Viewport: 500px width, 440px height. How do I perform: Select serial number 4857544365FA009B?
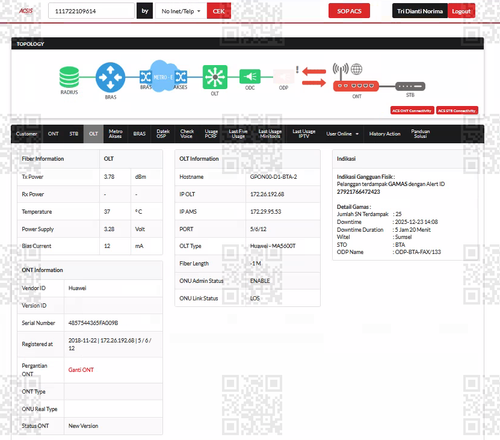pos(93,323)
